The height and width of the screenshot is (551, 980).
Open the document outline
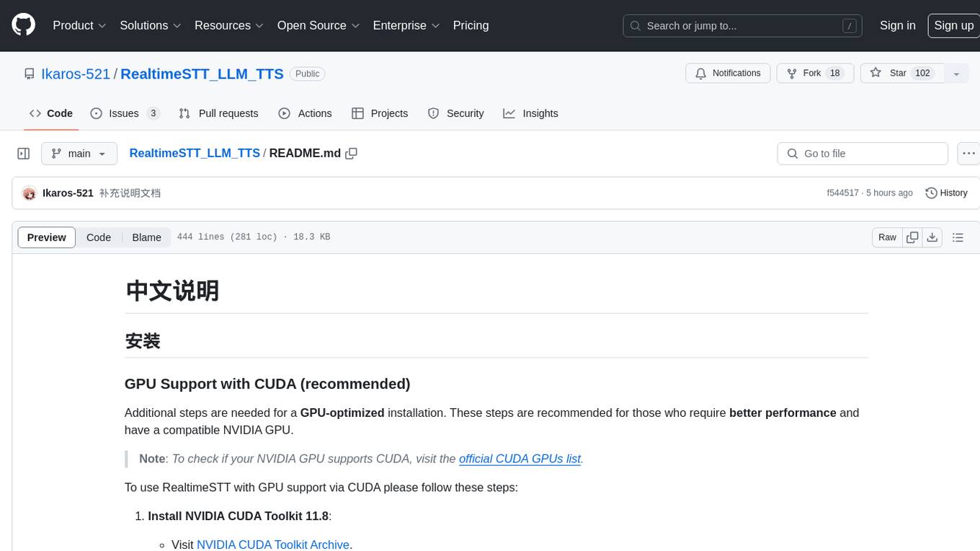pos(958,237)
